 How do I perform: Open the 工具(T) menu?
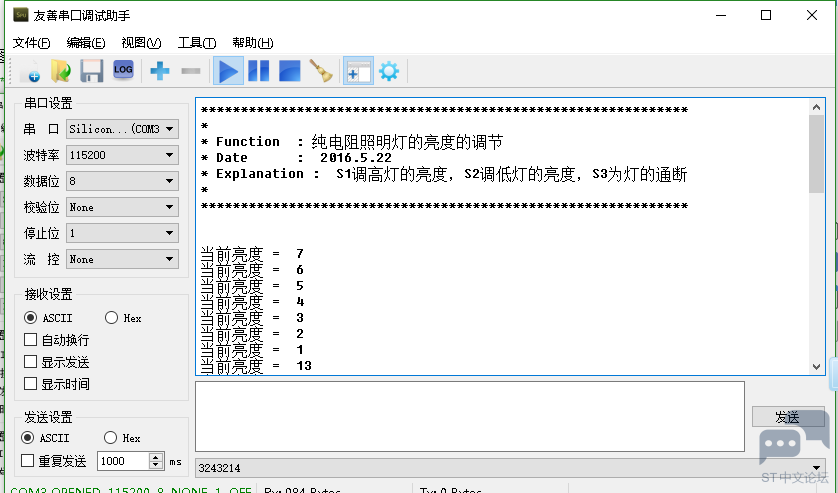[197, 43]
